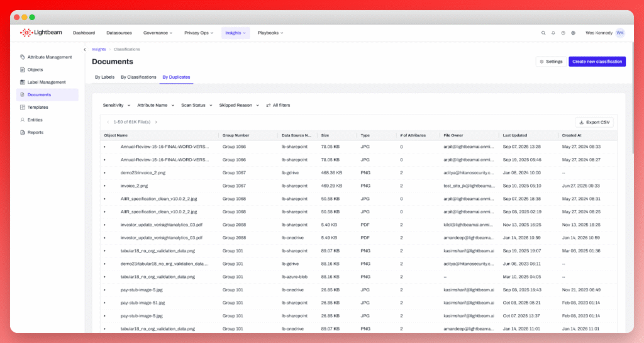The image size is (644, 343).
Task: Open the Skipped Reason filter dropdown
Action: pos(239,105)
